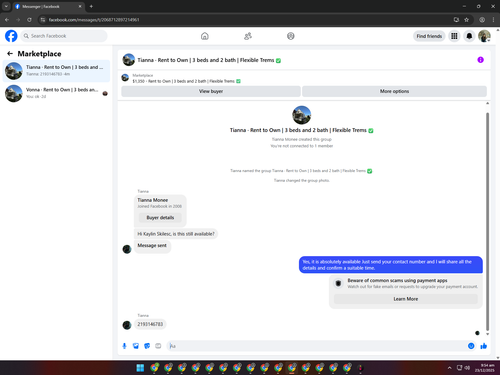Go to the Home feed icon
Image resolution: width=500 pixels, height=375 pixels.
click(x=205, y=36)
